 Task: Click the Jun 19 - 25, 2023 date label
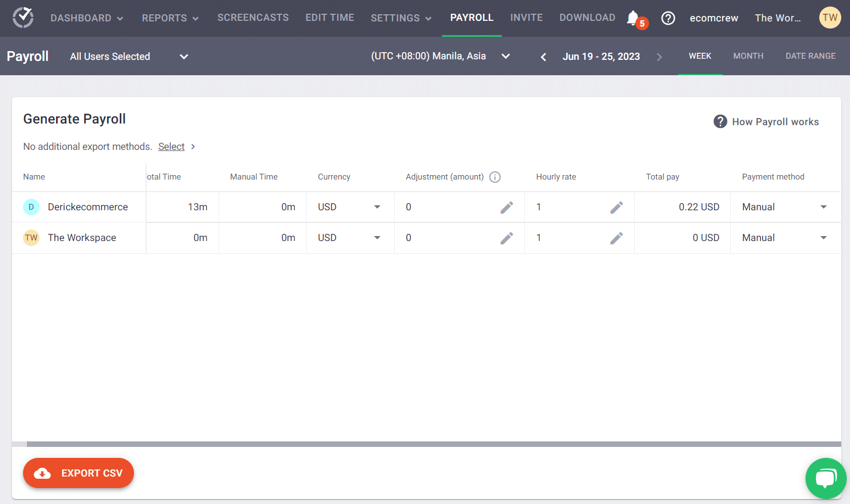click(601, 57)
